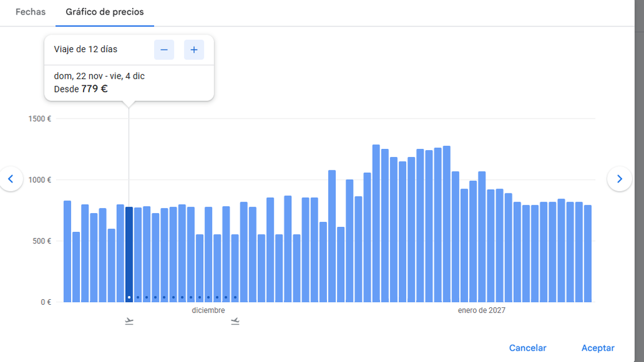Click the '0 €' axis label

(x=46, y=302)
